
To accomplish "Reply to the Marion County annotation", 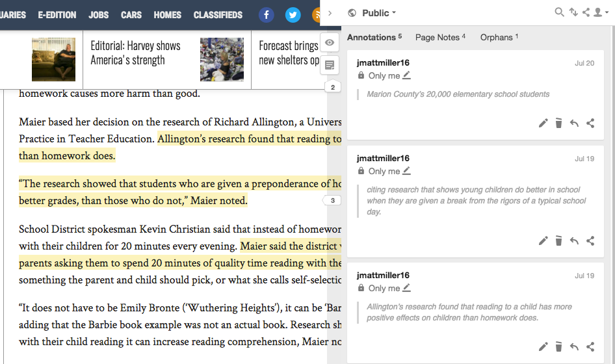I will (x=574, y=123).
